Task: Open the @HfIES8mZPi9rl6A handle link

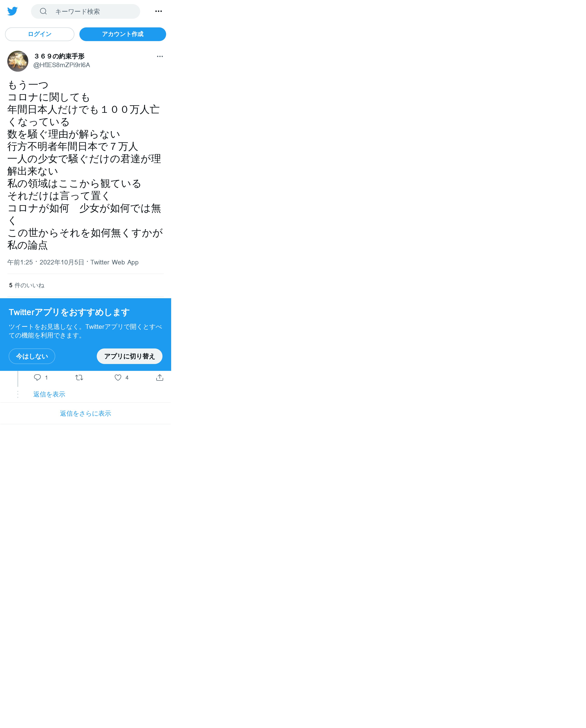Action: tap(62, 65)
